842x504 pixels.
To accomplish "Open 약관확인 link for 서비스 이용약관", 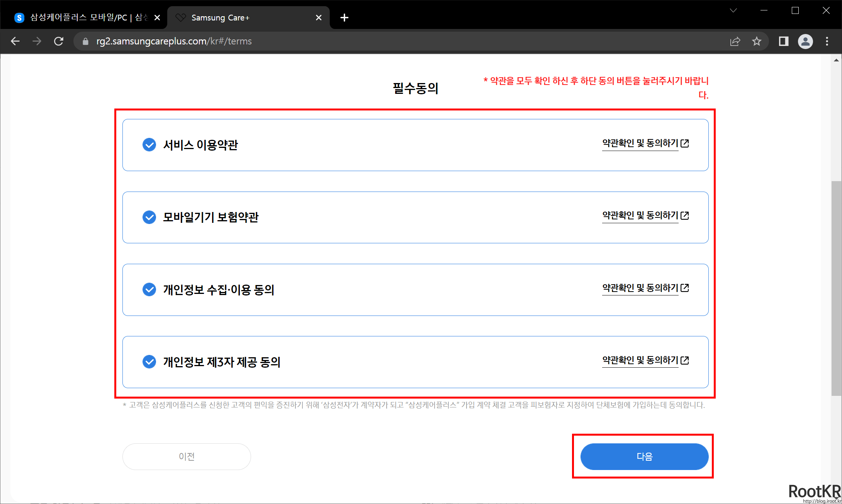I will point(640,143).
